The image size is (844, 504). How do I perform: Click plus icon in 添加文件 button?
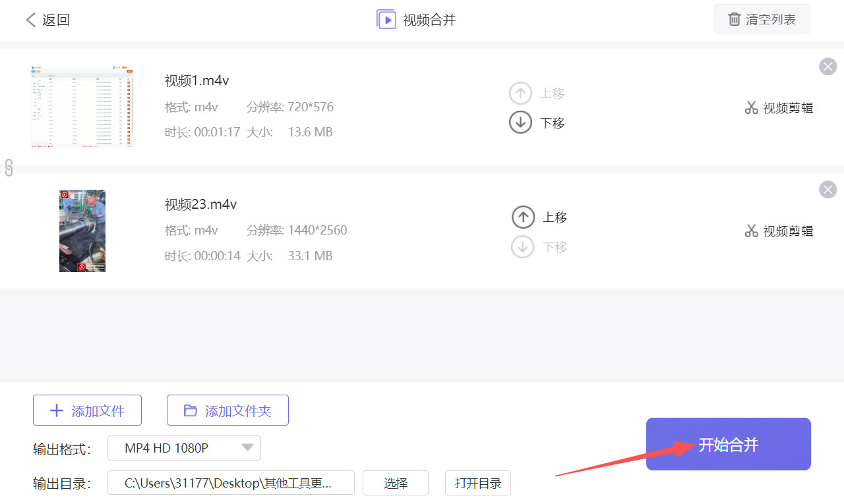point(57,411)
